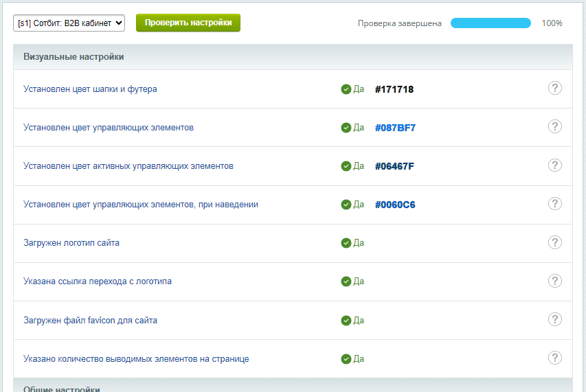The width and height of the screenshot is (586, 392).
Task: Click Да status in logo link row
Action: pyautogui.click(x=359, y=281)
